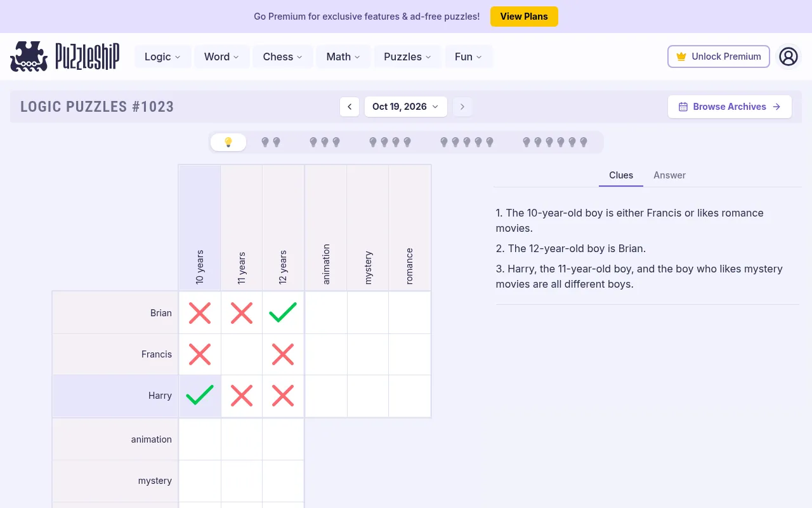812x508 pixels.
Task: Mark the Brian animation cell
Action: click(x=326, y=312)
